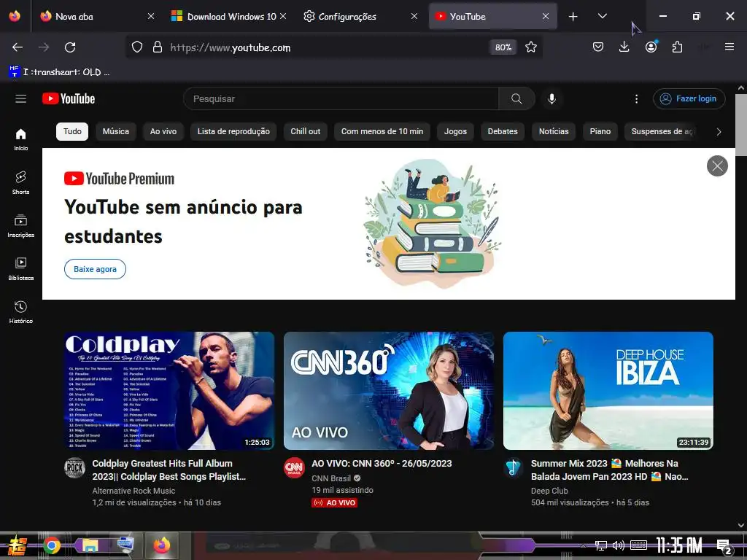Select Com menos de 10 min chip

(382, 131)
